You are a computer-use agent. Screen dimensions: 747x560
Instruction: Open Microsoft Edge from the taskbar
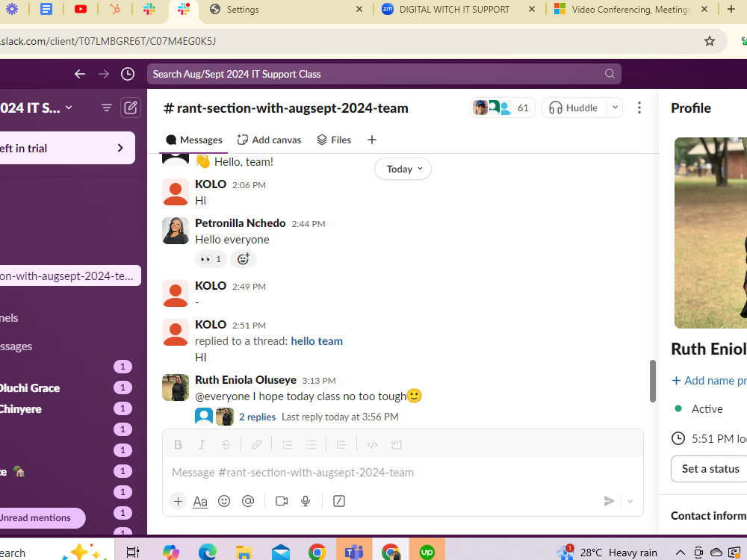coord(207,552)
